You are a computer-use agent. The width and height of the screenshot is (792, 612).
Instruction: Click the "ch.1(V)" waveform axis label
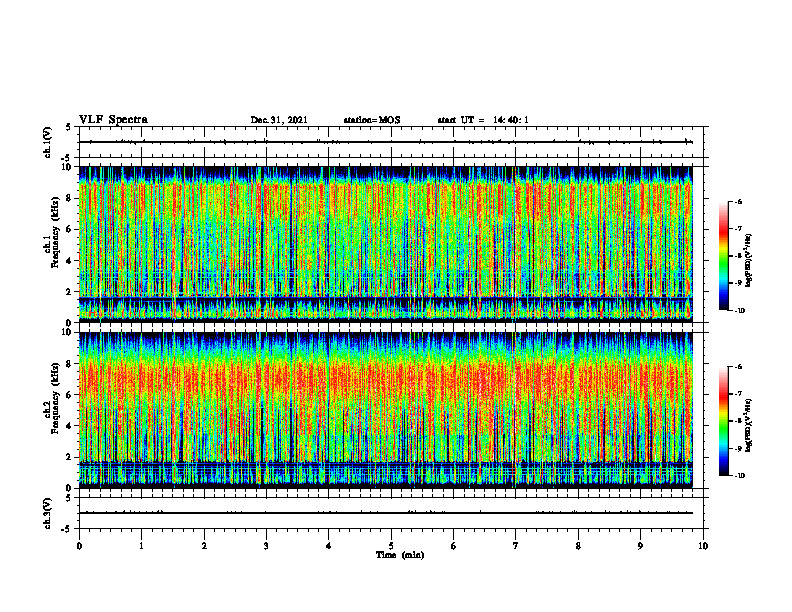(x=47, y=142)
